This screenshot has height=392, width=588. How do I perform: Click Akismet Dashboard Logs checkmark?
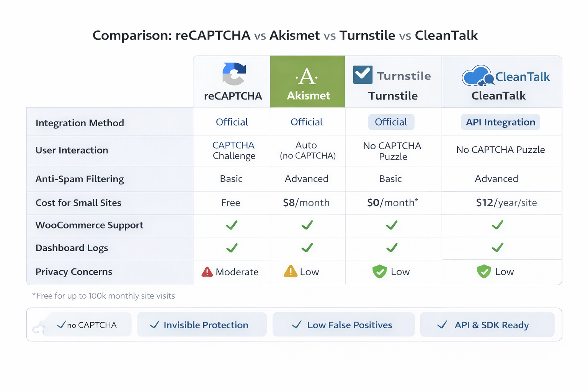click(x=307, y=248)
